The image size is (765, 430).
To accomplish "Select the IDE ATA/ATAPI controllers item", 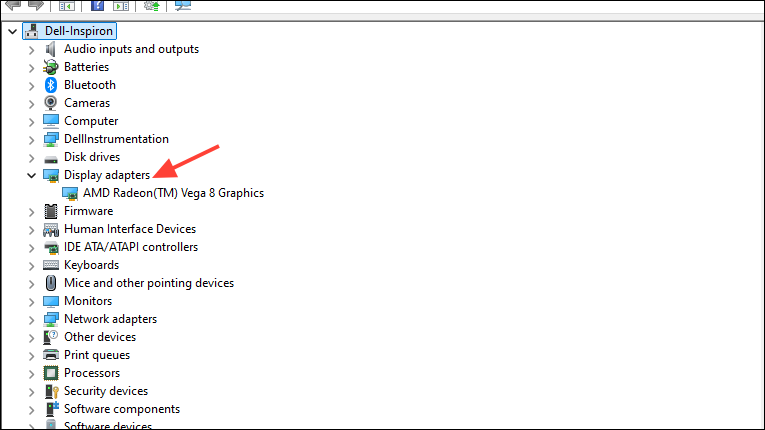I will click(131, 247).
